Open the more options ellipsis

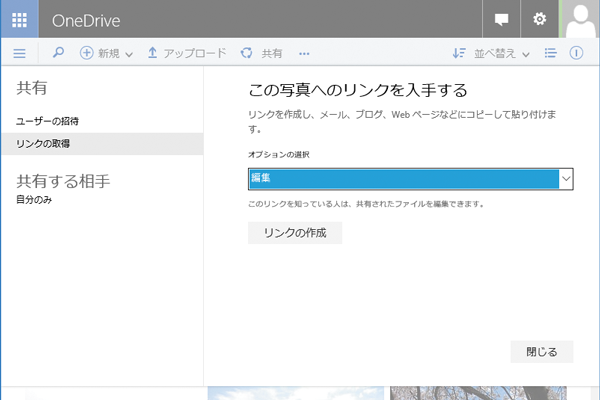tap(304, 54)
